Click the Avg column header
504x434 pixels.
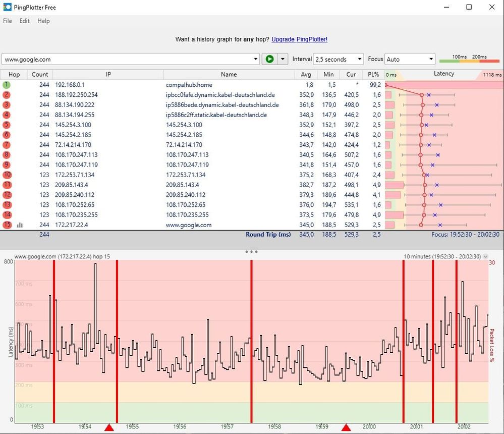point(306,74)
